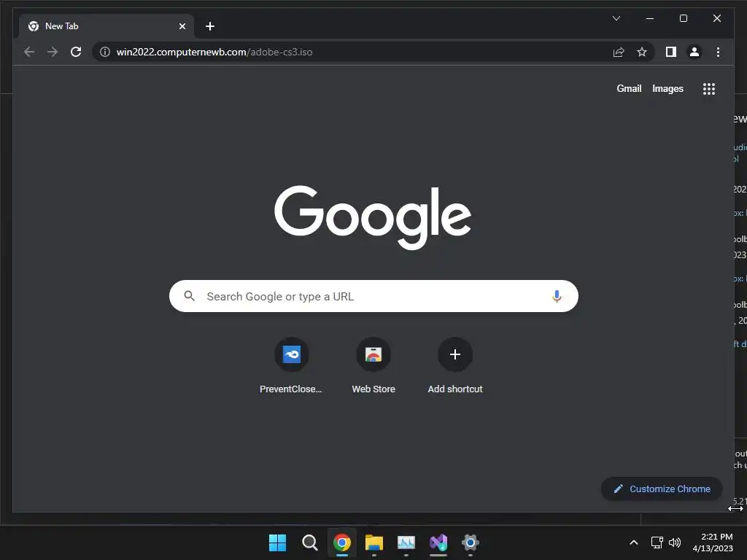Open the Web Store shortcut

[373, 366]
